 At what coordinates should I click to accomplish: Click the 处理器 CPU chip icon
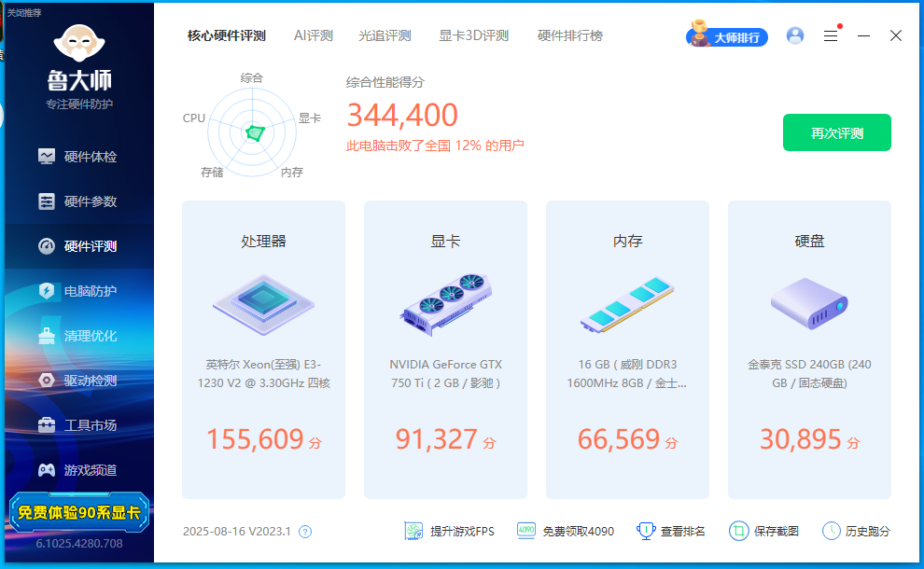pyautogui.click(x=263, y=304)
